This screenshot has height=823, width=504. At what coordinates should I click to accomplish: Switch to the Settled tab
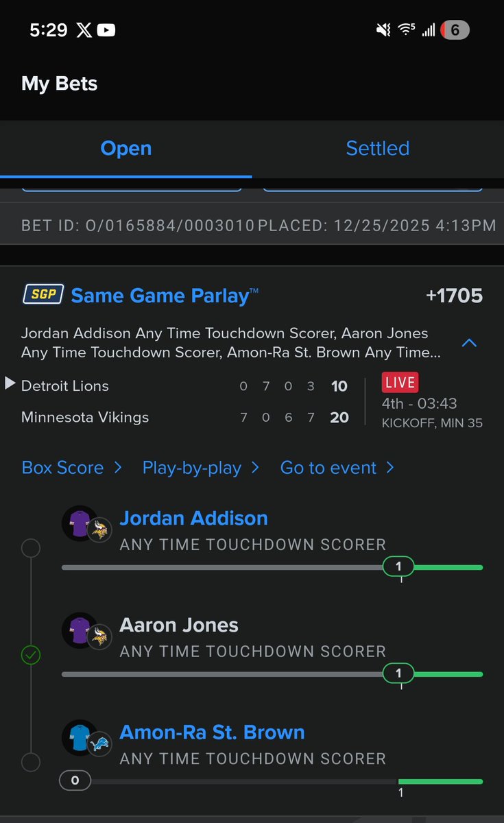point(378,148)
